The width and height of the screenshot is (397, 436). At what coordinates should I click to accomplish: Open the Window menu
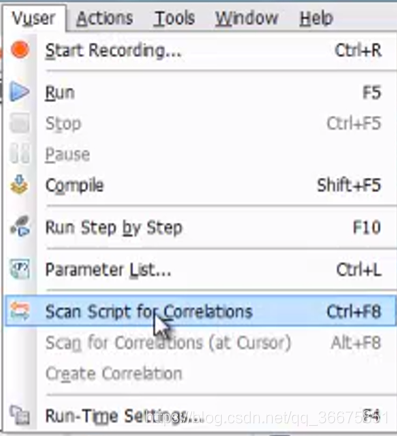(x=246, y=18)
